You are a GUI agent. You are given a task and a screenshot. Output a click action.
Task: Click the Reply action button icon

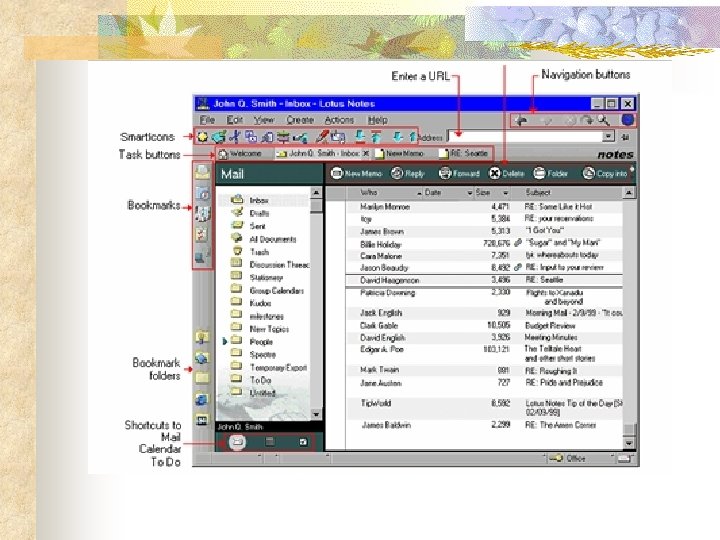coord(397,173)
